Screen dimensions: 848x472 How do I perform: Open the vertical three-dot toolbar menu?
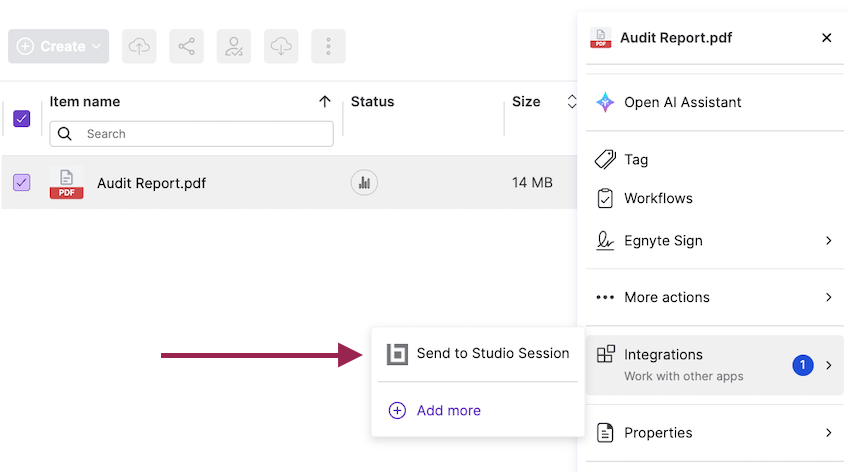(328, 46)
